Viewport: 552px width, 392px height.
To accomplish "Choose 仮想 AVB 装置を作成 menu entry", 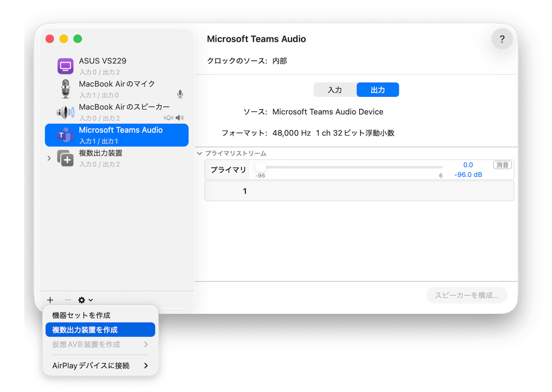I will point(100,344).
